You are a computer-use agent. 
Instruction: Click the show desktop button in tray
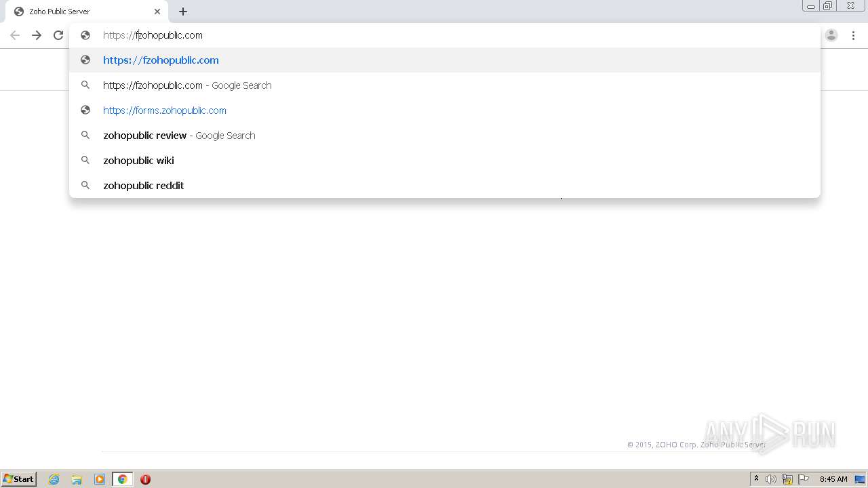click(860, 479)
